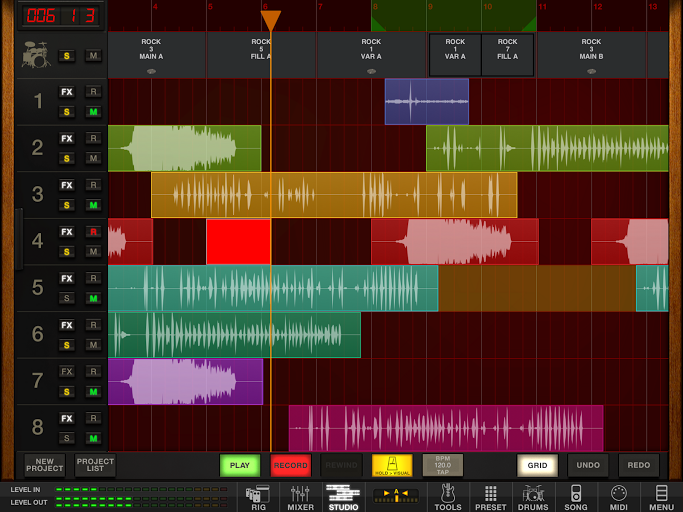
Task: Open the Preset grid icon
Action: point(490,495)
